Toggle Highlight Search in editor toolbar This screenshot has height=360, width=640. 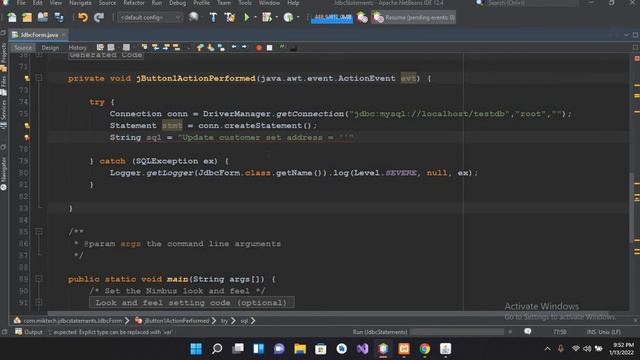tap(176, 47)
